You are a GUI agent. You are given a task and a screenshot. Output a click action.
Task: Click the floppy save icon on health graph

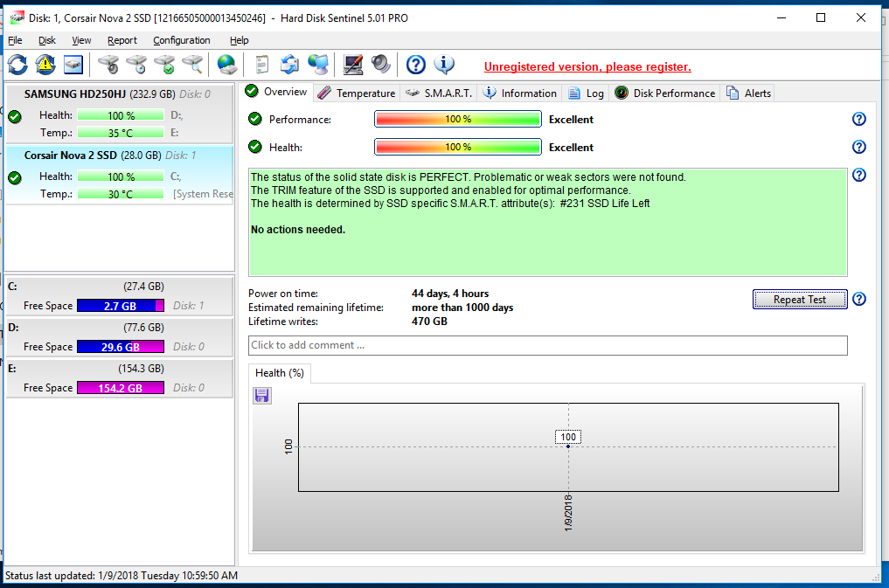point(262,396)
